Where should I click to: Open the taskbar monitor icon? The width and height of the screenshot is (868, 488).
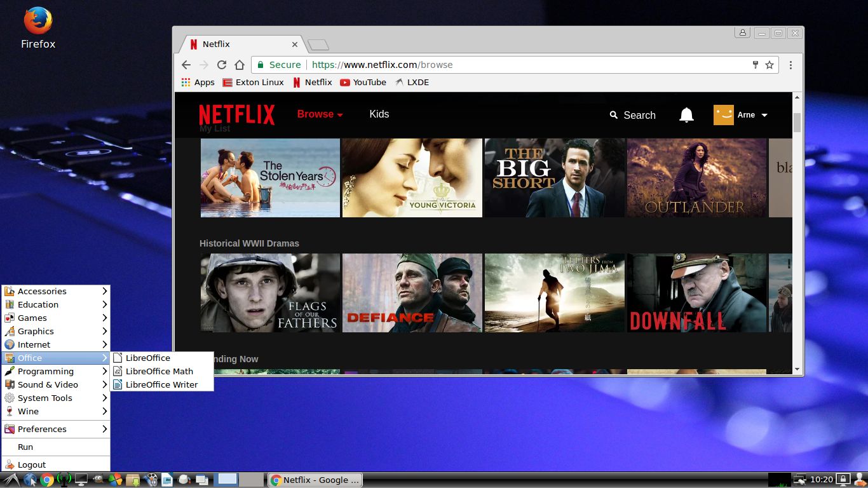tap(81, 480)
